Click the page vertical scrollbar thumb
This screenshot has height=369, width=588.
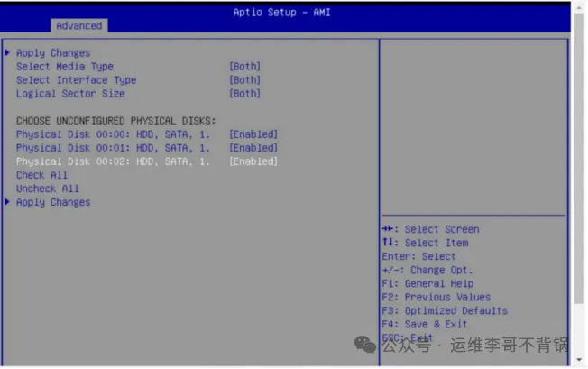tap(579, 159)
